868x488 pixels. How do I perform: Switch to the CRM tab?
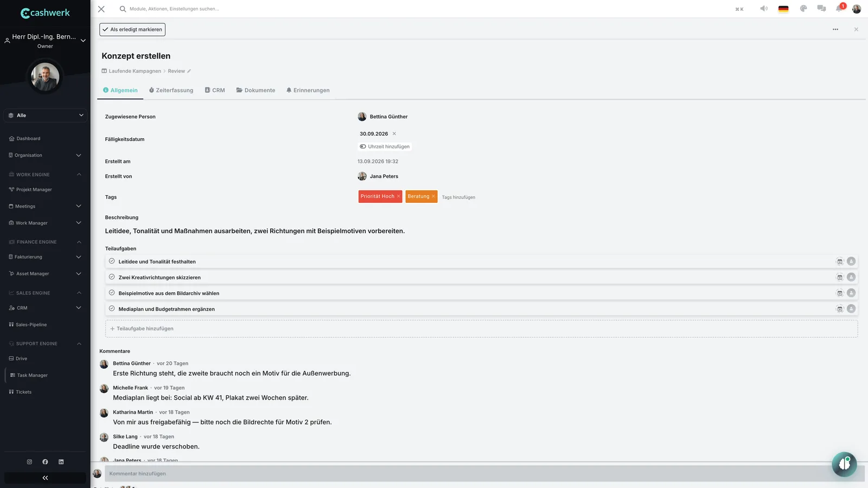click(x=215, y=91)
